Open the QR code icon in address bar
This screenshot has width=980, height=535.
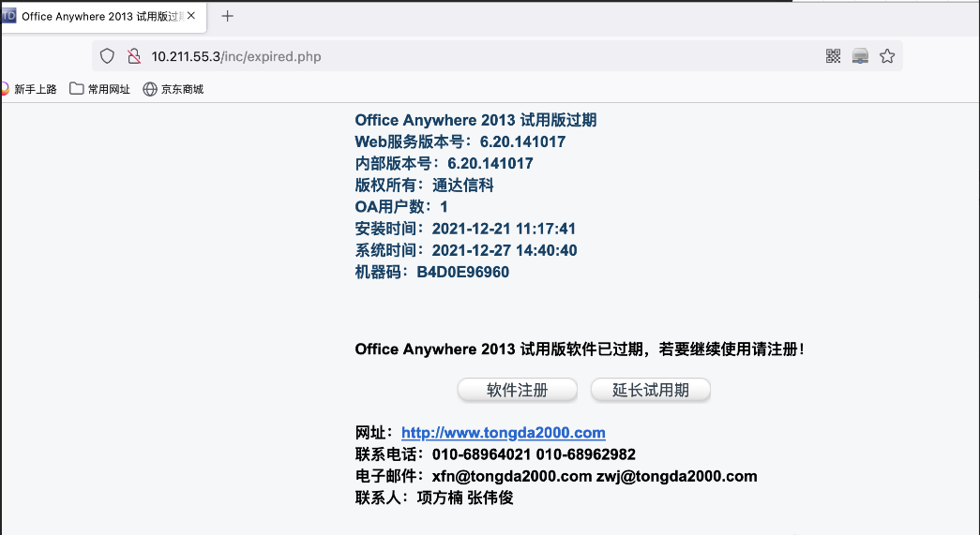click(833, 56)
